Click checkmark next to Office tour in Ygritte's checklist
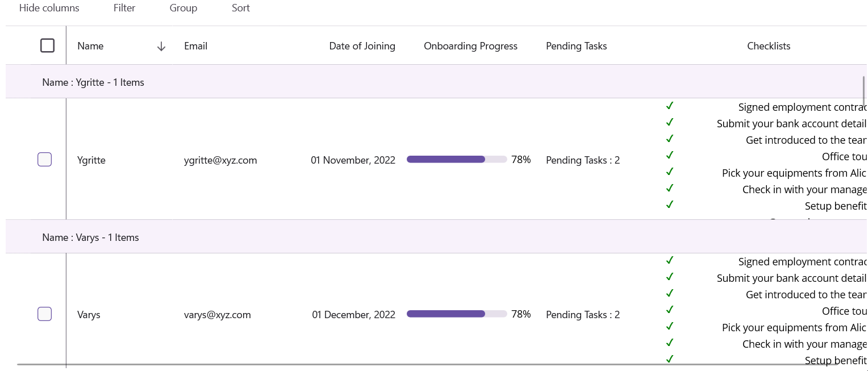 click(669, 155)
